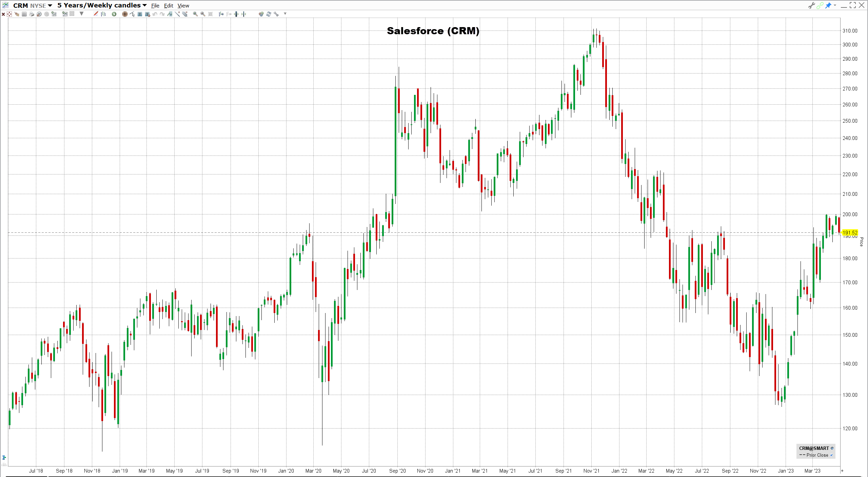This screenshot has height=477, width=868.
Task: Select the line with cursor pointer tool
Action: [x=132, y=14]
